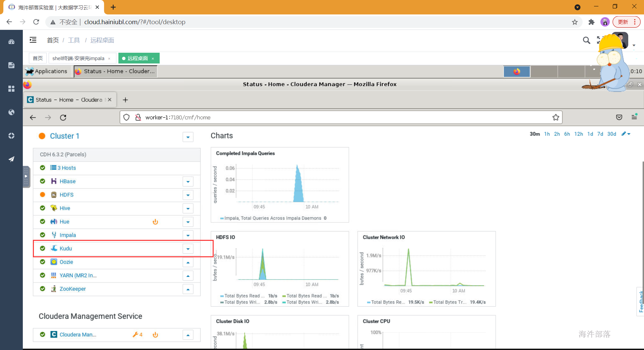644x350 pixels.
Task: Open the Cluster 1 actions dropdown
Action: (188, 137)
